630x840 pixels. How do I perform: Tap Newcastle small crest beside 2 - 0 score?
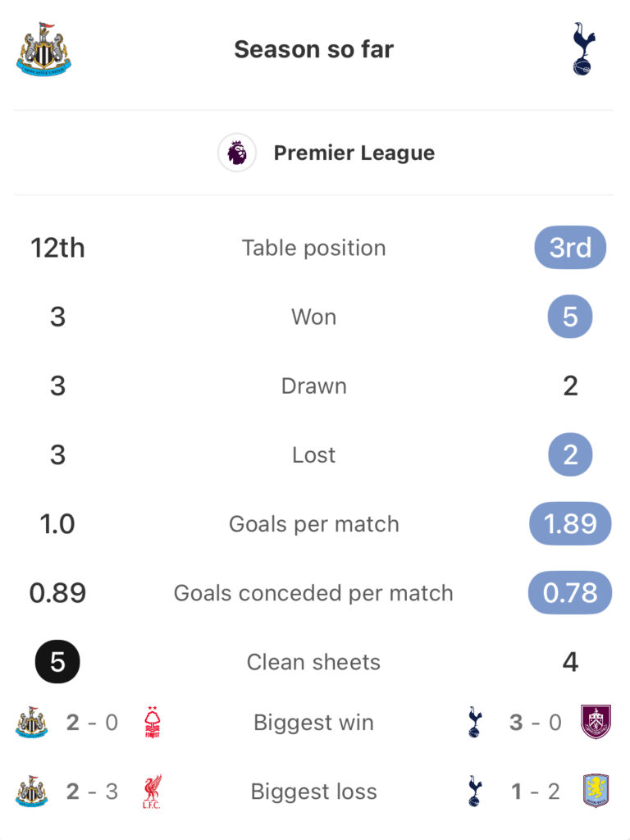[x=32, y=723]
